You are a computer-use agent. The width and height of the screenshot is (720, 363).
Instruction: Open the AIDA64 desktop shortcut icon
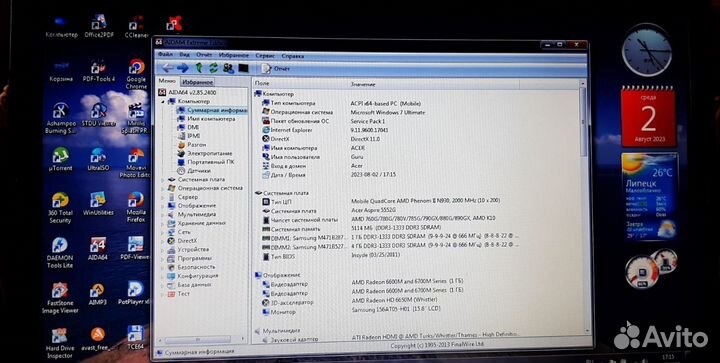point(97,248)
